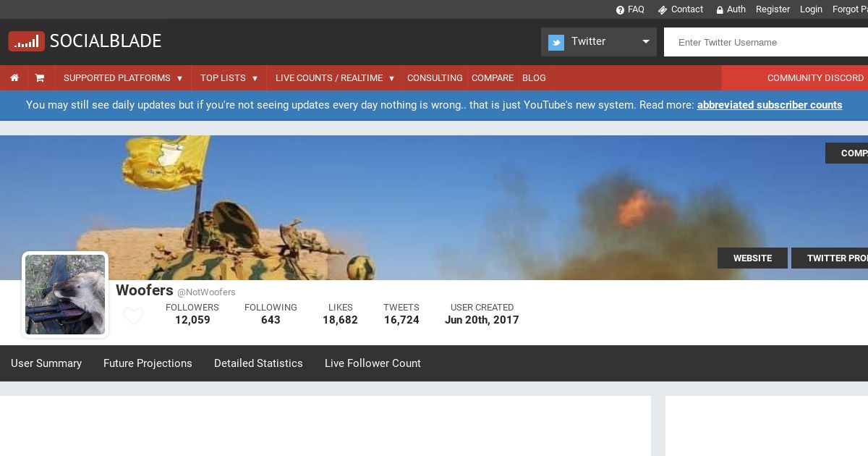868x456 pixels.
Task: Open the Woofers profile avatar
Action: tap(65, 294)
